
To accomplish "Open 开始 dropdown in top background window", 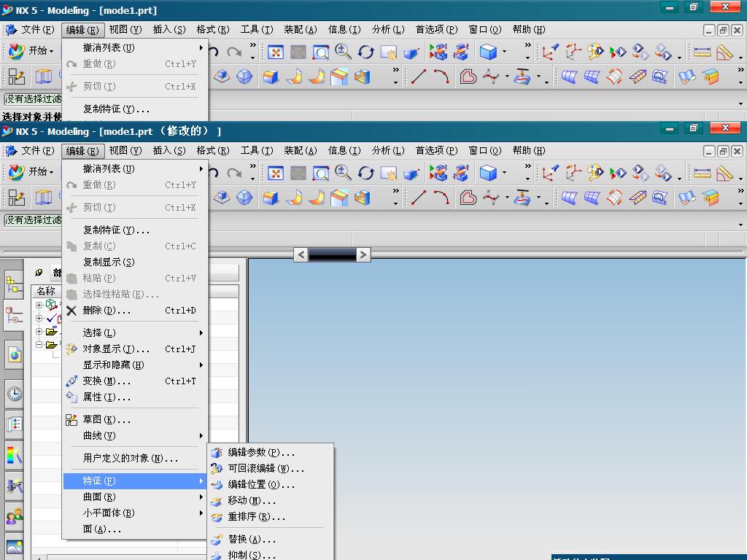I will (x=31, y=50).
